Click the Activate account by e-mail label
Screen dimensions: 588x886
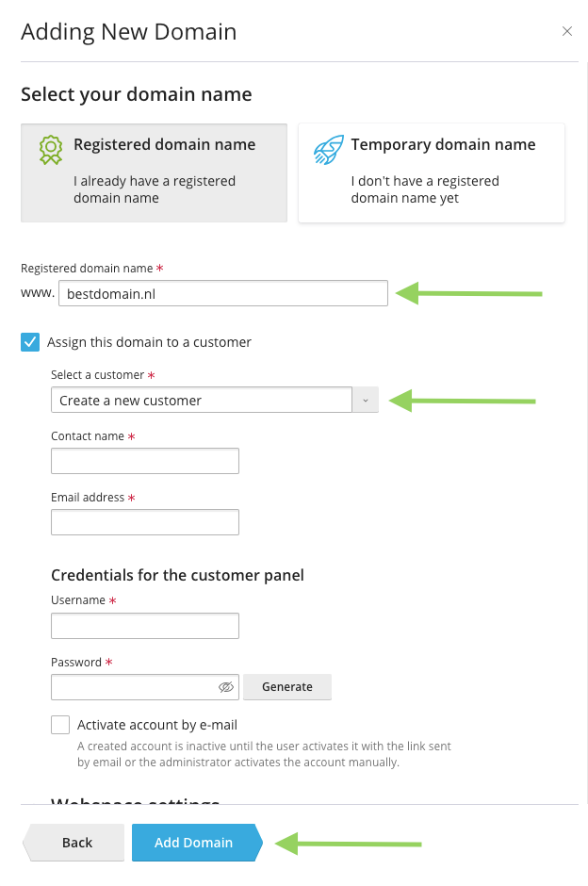click(157, 725)
